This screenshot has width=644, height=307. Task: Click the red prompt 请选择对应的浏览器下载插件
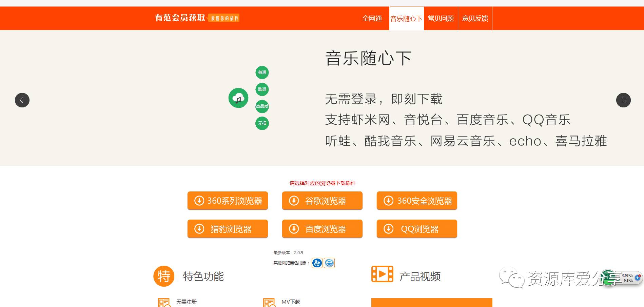[x=323, y=183]
